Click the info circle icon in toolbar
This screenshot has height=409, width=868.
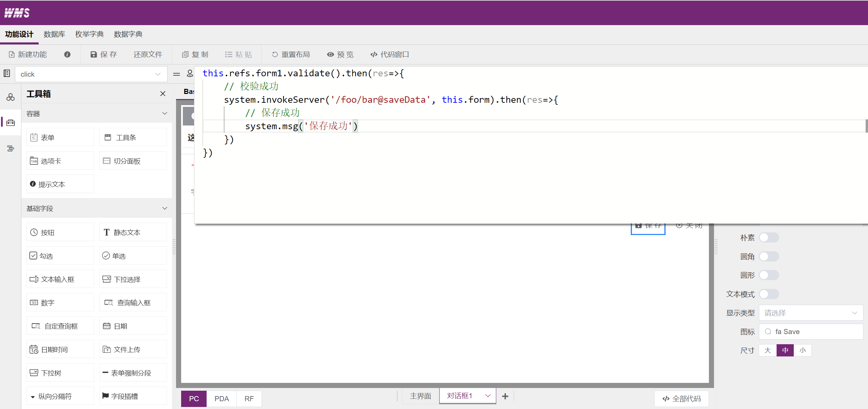pyautogui.click(x=67, y=54)
